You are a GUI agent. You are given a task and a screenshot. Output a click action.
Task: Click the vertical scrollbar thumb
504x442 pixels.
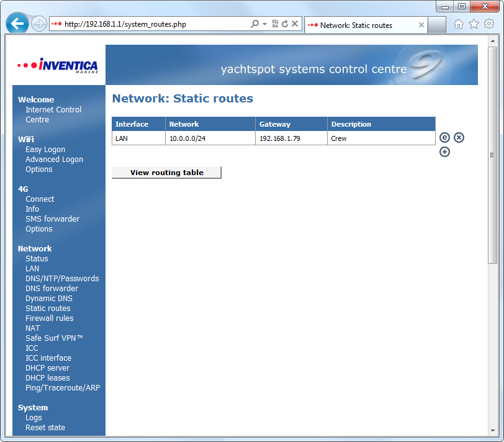point(492,155)
